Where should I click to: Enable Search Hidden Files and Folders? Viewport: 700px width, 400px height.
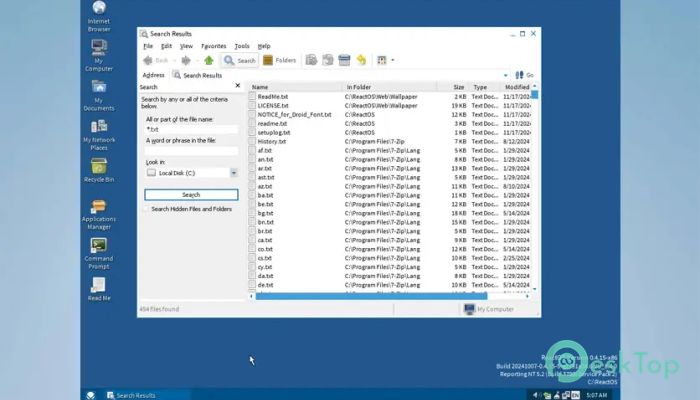pyautogui.click(x=146, y=209)
